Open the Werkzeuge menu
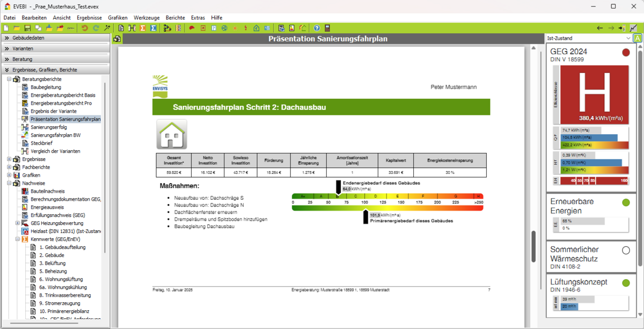This screenshot has width=644, height=329. [147, 18]
